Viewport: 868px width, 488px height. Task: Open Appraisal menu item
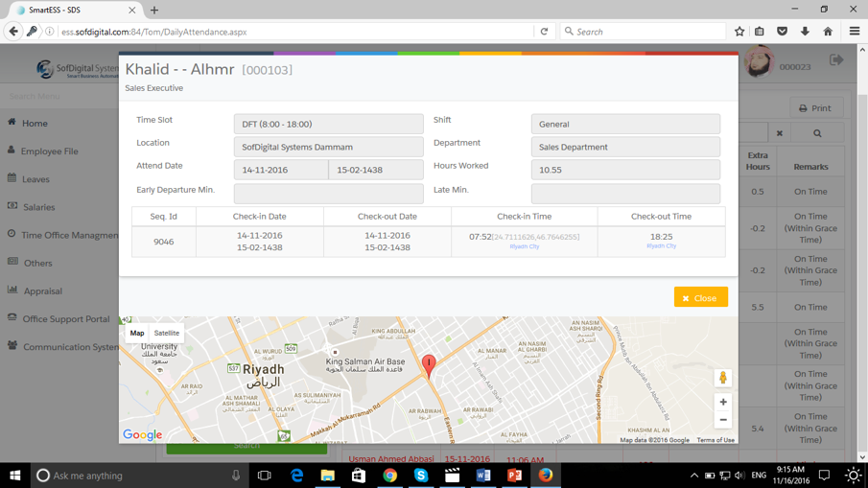click(42, 291)
